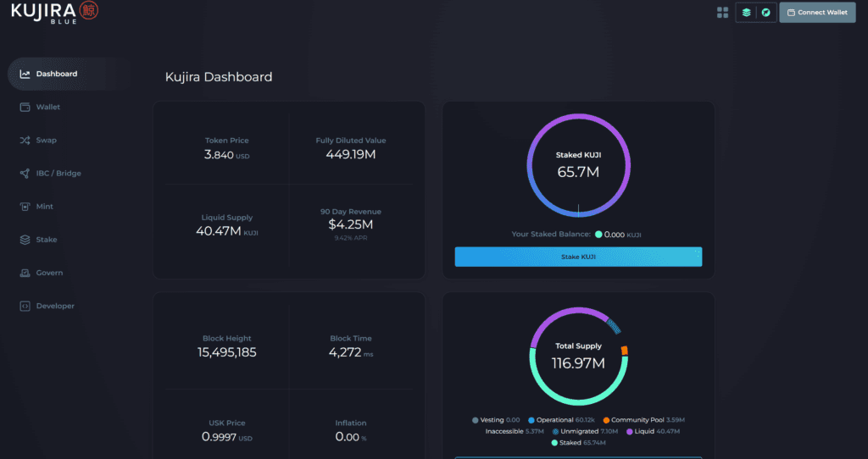Click the Staked KUJI 65.7M ring chart
This screenshot has width=868, height=459.
[578, 165]
